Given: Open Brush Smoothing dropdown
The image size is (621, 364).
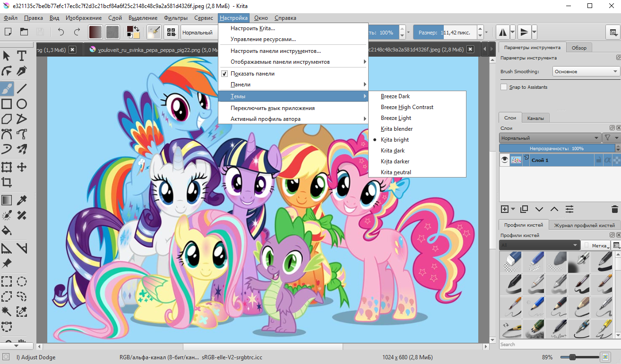Looking at the screenshot, I should [x=586, y=72].
